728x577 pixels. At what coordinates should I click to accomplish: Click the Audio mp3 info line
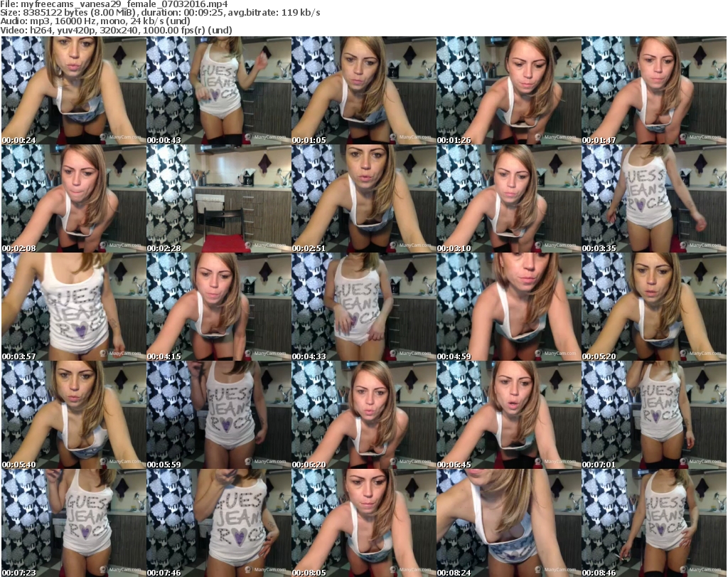pyautogui.click(x=95, y=21)
